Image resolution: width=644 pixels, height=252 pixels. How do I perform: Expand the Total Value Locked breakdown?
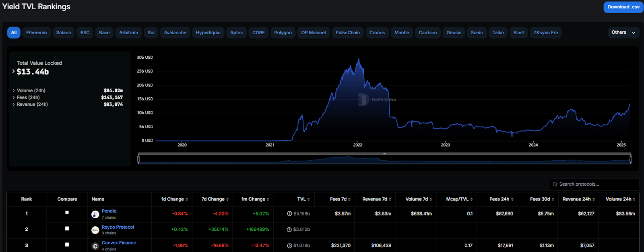13,72
